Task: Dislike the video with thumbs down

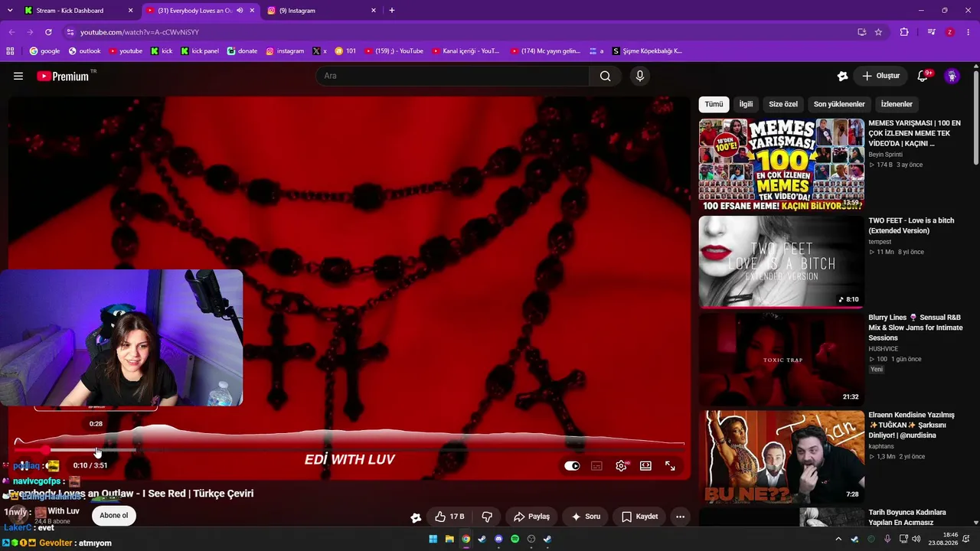Action: pos(487,517)
